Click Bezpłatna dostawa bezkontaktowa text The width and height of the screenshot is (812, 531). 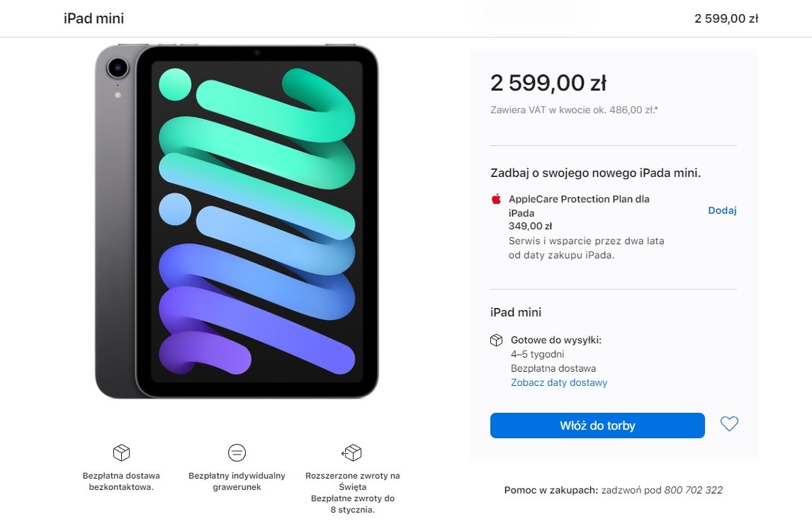[x=121, y=481]
